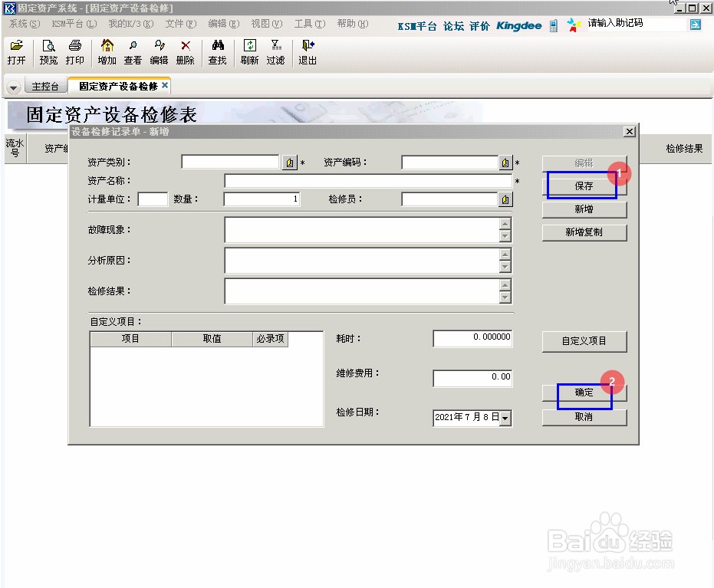The height and width of the screenshot is (588, 714).
Task: Focus the 计量单位 input field
Action: coord(153,199)
